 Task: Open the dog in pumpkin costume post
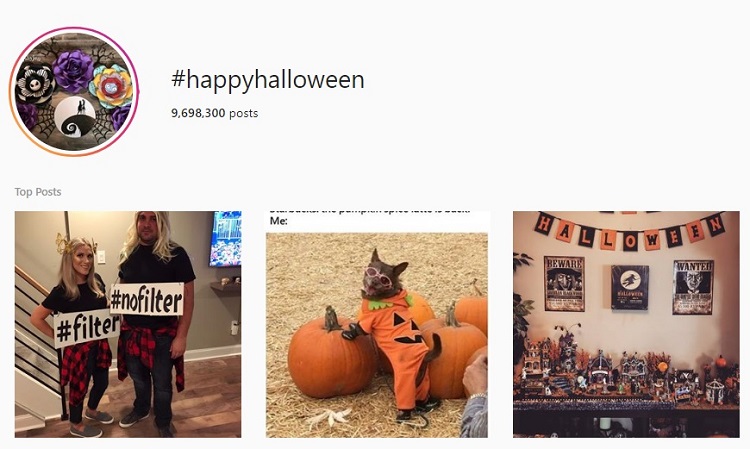[x=376, y=324]
